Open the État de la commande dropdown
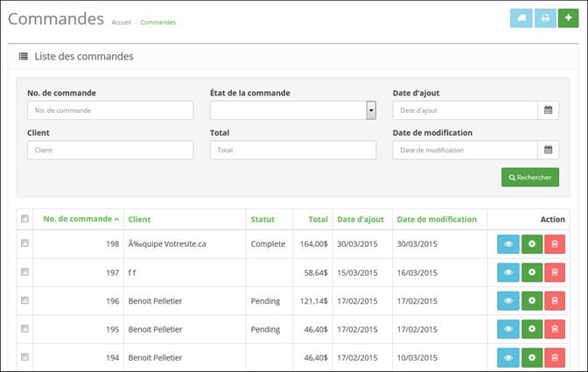Screen dimensions: 588x372 [x=292, y=110]
